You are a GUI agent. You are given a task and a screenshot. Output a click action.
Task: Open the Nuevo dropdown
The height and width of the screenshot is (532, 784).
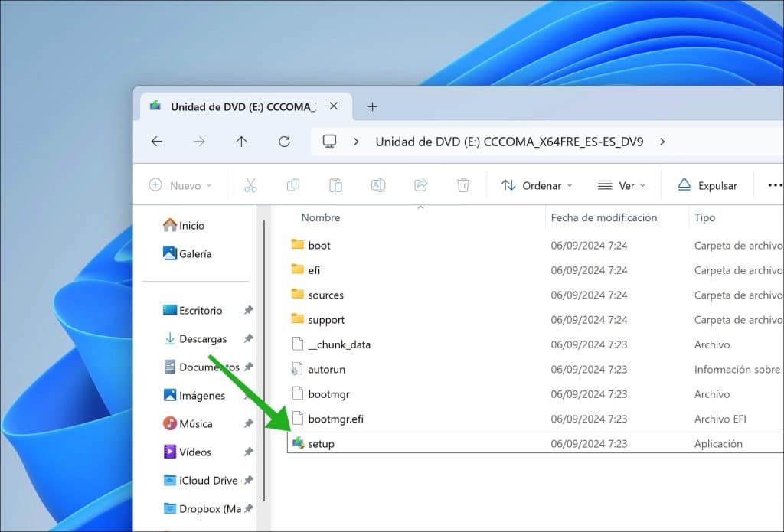(x=180, y=185)
